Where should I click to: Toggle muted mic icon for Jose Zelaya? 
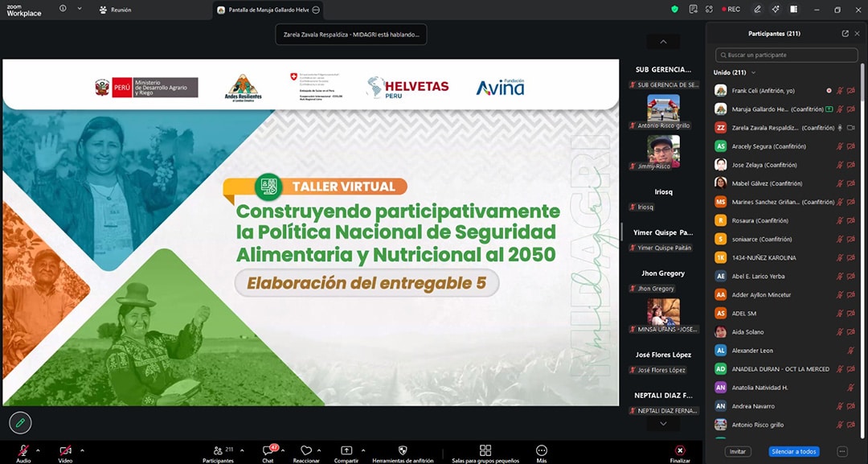[840, 165]
